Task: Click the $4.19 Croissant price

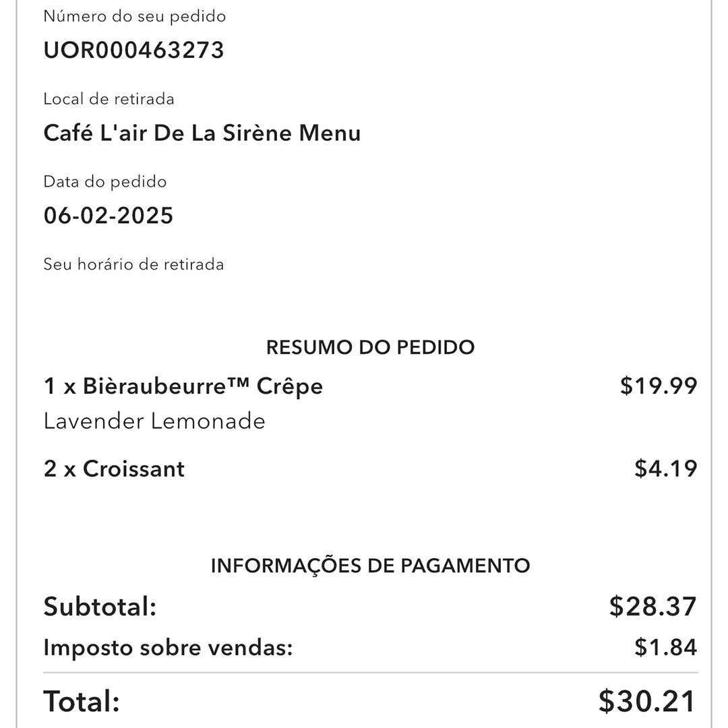Action: pos(666,468)
